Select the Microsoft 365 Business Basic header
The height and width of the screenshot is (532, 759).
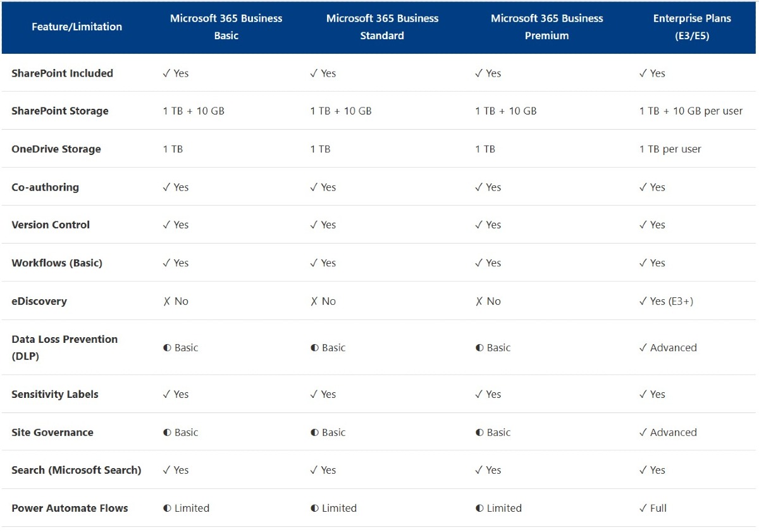click(x=226, y=27)
